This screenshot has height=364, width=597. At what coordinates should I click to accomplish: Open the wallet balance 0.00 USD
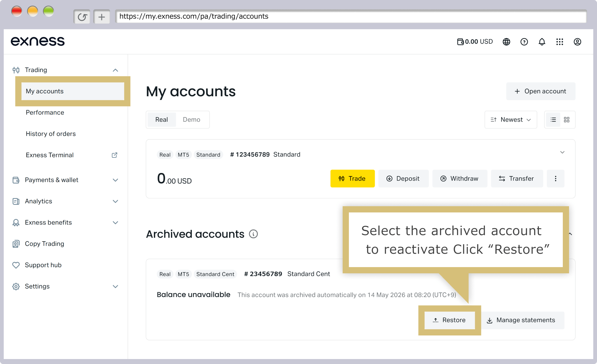coord(475,42)
